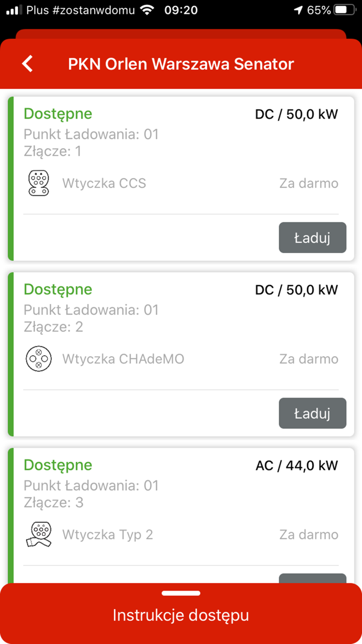
Task: Open Instrukcje dostępu
Action: click(181, 615)
